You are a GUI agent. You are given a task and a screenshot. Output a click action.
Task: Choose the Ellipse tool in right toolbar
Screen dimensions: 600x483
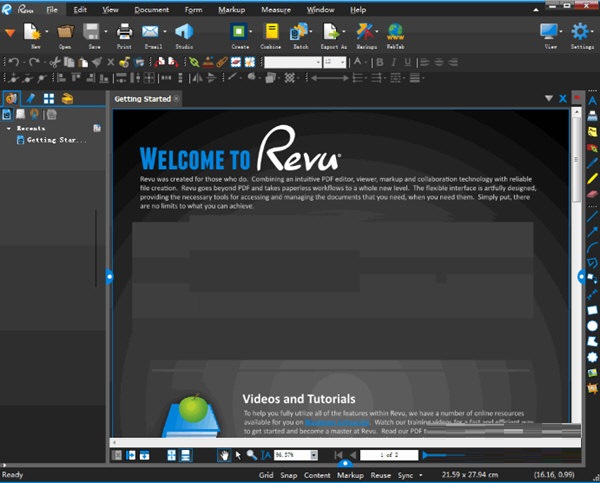tap(592, 326)
